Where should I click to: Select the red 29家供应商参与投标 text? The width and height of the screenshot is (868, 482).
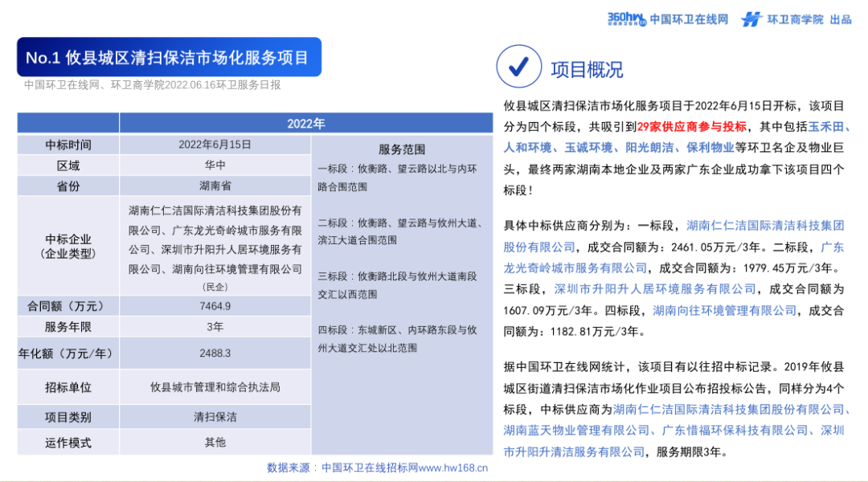point(691,127)
